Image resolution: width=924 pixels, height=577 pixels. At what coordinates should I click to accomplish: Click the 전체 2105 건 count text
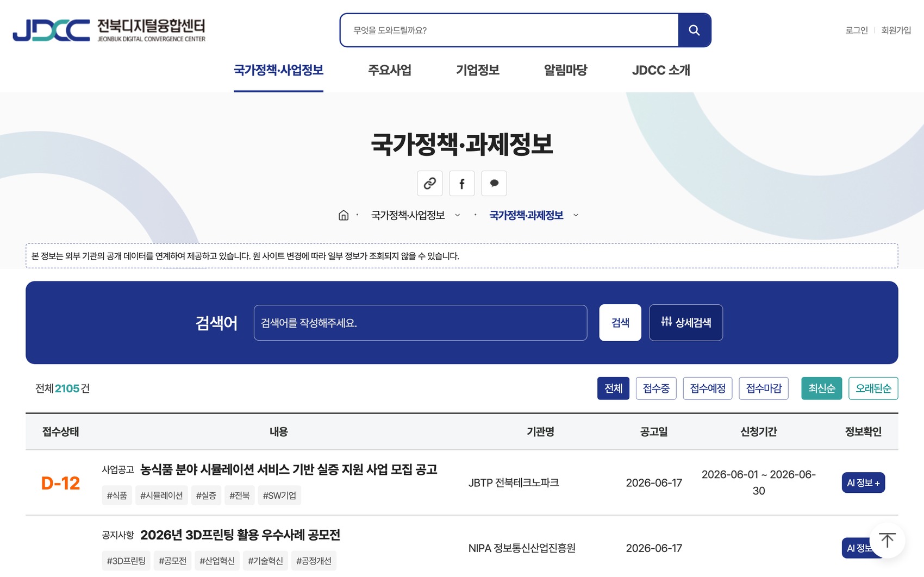pyautogui.click(x=63, y=388)
